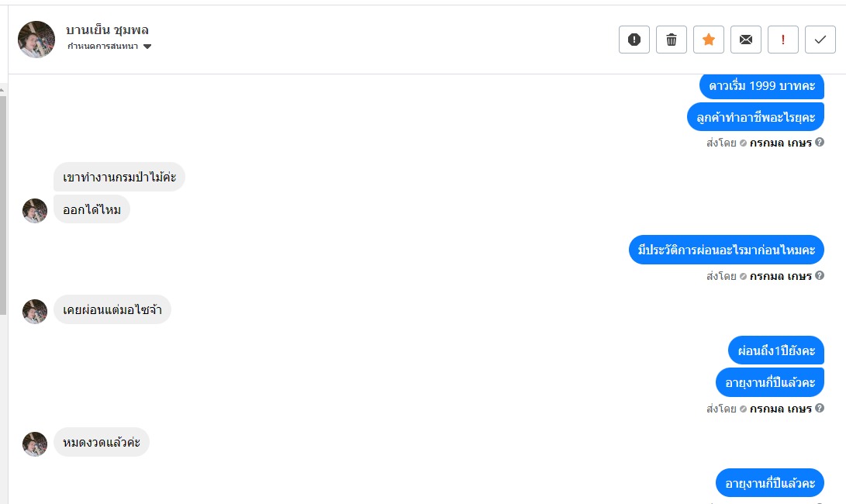The image size is (846, 504).
Task: Click the left vertical scrollbar thumb
Action: (3, 202)
